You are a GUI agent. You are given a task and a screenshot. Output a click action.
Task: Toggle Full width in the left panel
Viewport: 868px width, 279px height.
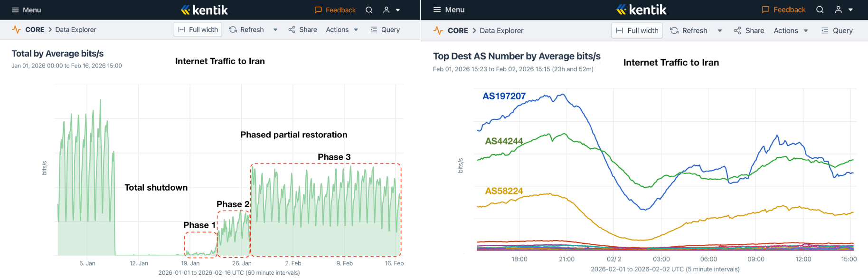pos(198,29)
